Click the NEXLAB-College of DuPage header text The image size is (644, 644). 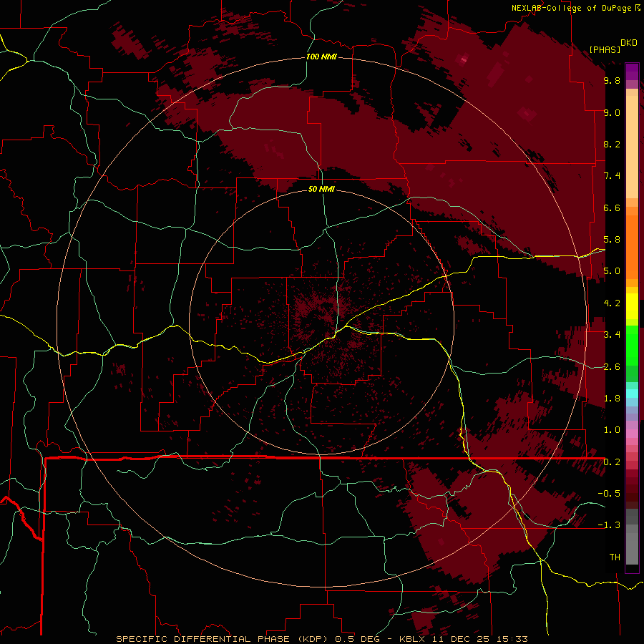tap(571, 8)
